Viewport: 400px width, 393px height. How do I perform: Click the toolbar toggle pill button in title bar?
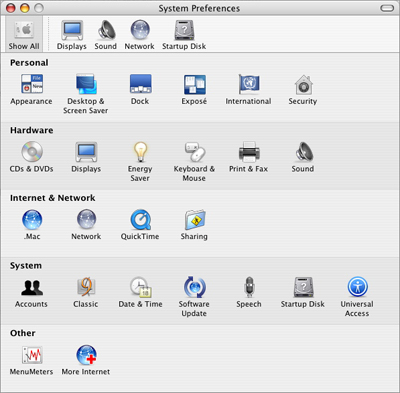(387, 8)
